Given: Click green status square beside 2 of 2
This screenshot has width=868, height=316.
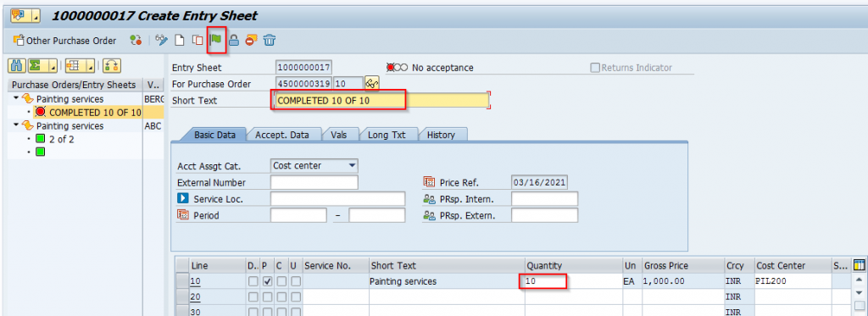Looking at the screenshot, I should (x=41, y=139).
